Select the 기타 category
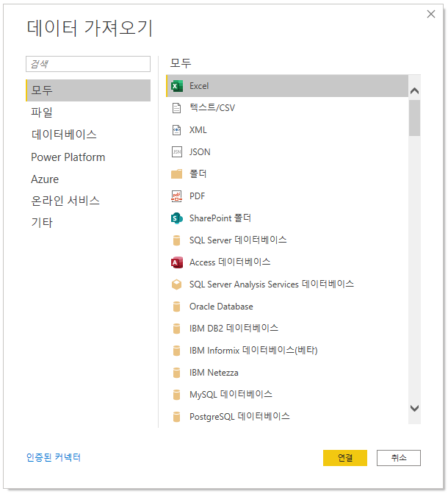The width and height of the screenshot is (448, 494). click(88, 223)
